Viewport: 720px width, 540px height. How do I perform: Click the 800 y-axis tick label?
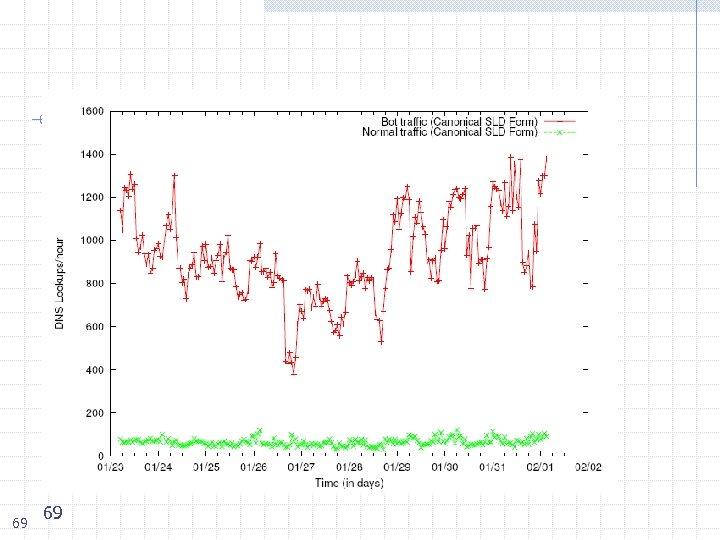pyautogui.click(x=95, y=283)
